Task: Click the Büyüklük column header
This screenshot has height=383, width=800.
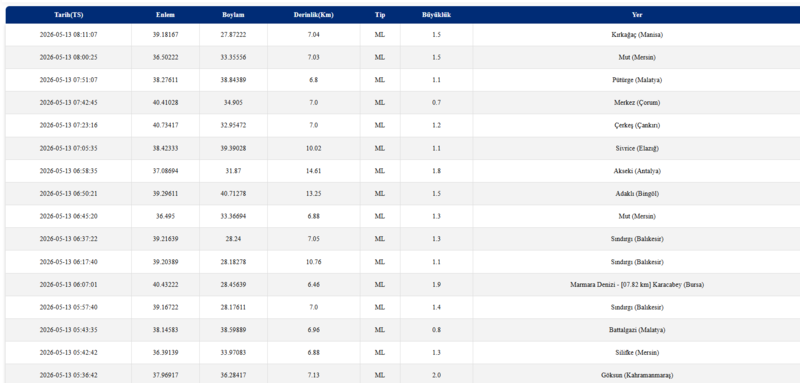Action: coord(436,15)
